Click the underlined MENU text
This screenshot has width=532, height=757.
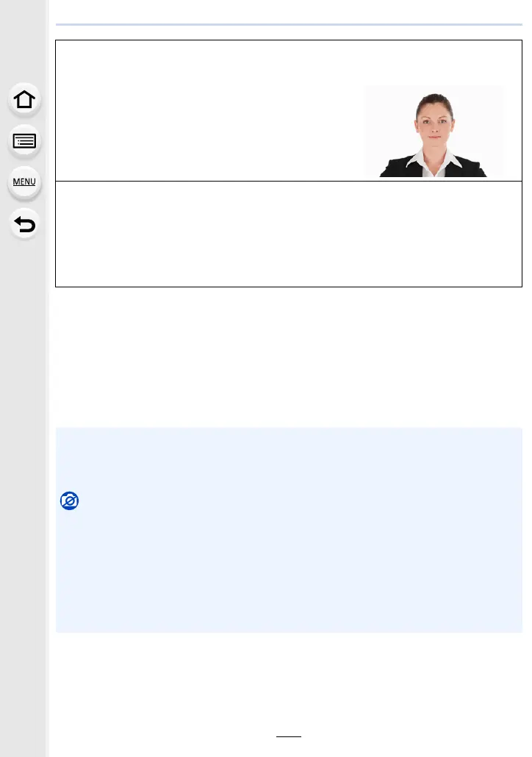click(24, 182)
